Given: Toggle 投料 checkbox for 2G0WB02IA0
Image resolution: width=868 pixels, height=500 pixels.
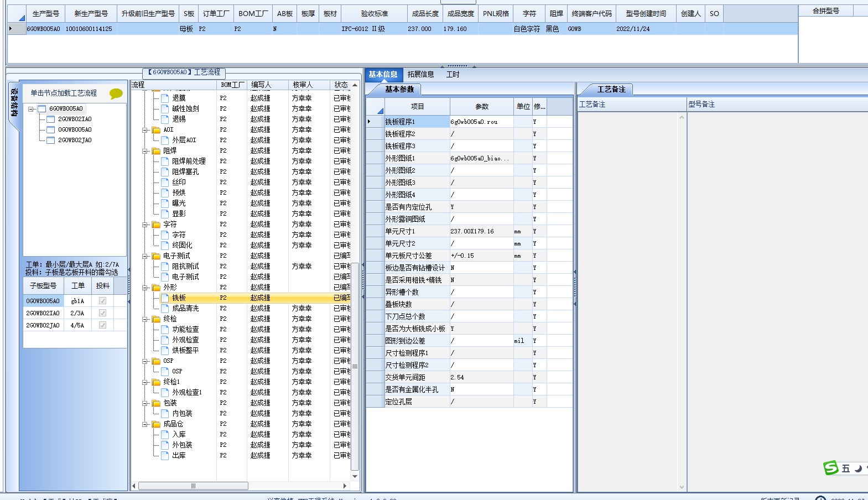Looking at the screenshot, I should 102,313.
